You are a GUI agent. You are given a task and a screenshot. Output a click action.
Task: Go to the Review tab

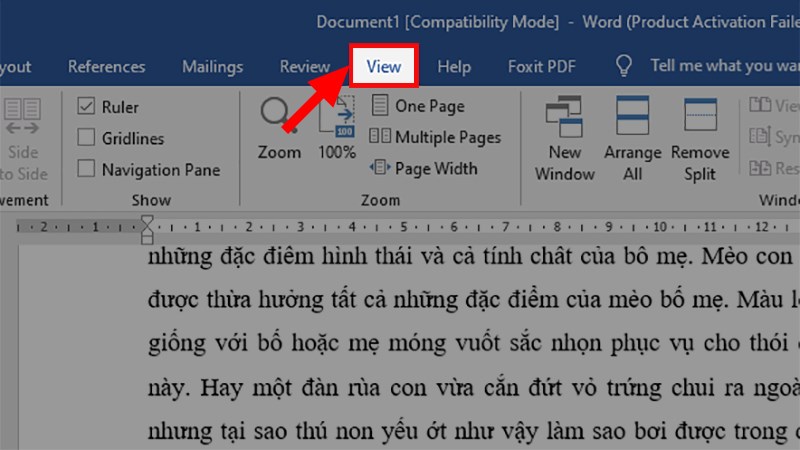pos(304,67)
